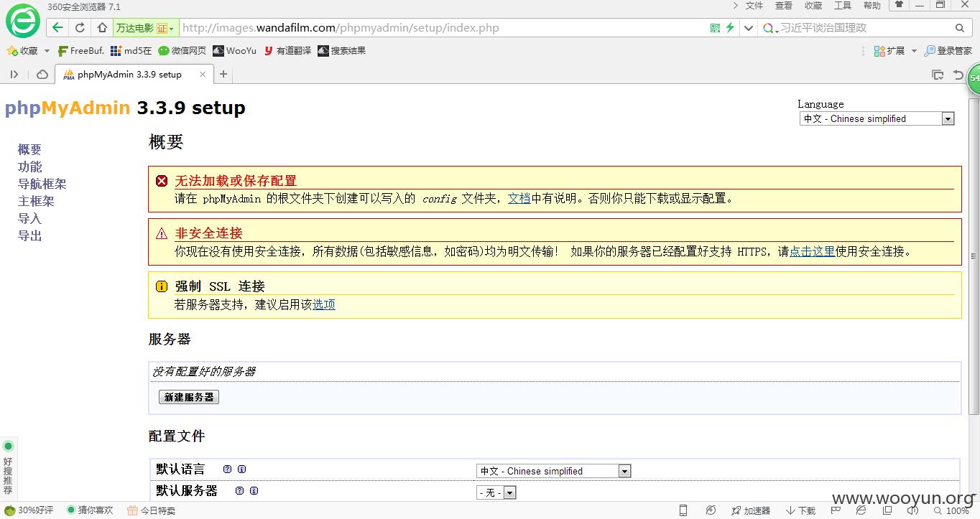
Task: Open the Language dropdown at top right
Action: pyautogui.click(x=877, y=118)
